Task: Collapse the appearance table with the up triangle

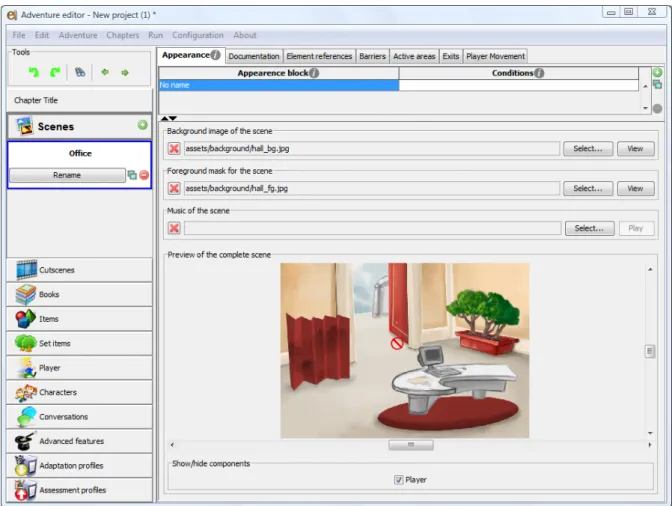Action: tap(165, 118)
